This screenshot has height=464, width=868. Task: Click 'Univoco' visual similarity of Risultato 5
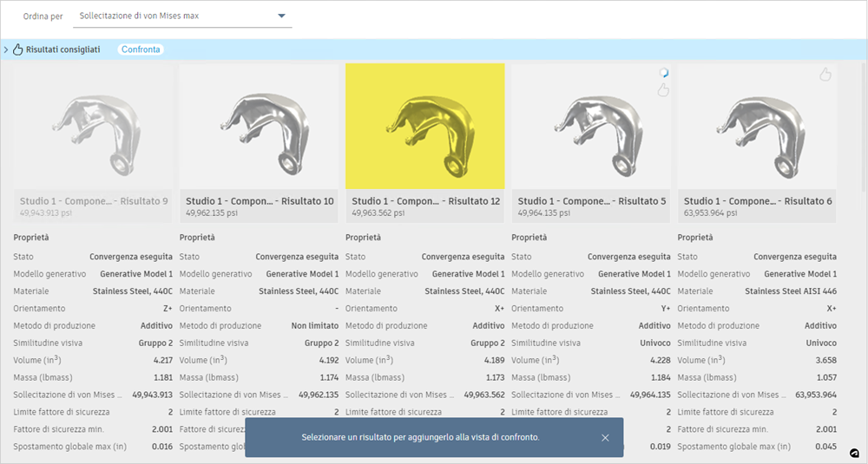[654, 343]
